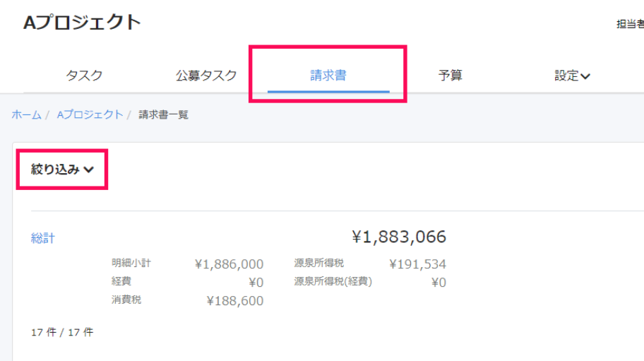The height and width of the screenshot is (361, 644).
Task: Open the タスク tab
Action: [84, 76]
